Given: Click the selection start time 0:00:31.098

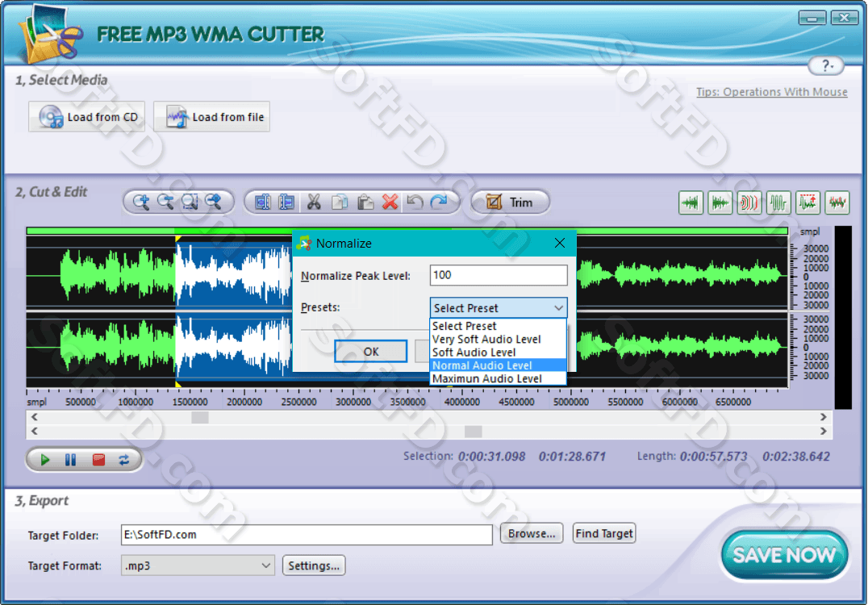Looking at the screenshot, I should (x=491, y=457).
